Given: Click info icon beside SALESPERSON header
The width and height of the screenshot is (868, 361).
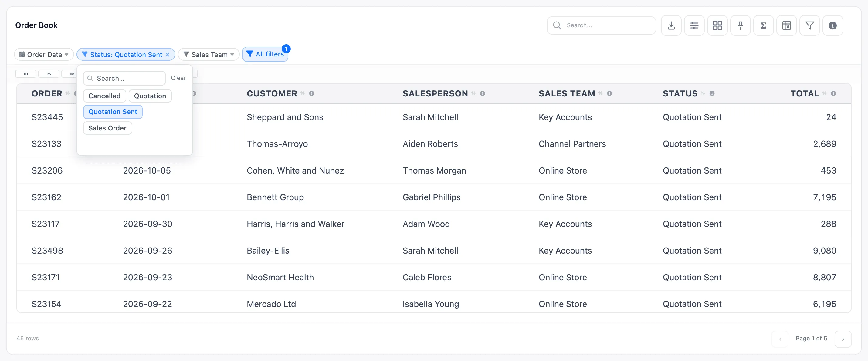Looking at the screenshot, I should (x=483, y=93).
